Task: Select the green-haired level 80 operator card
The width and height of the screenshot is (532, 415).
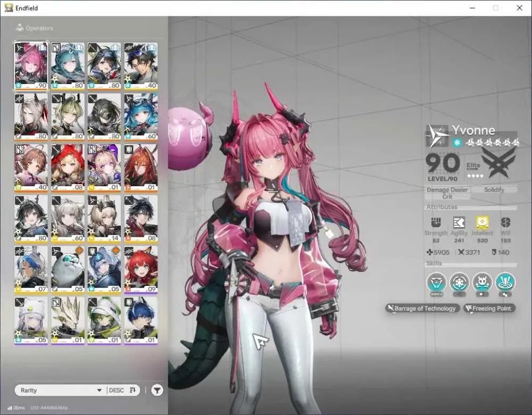Action: [68, 117]
